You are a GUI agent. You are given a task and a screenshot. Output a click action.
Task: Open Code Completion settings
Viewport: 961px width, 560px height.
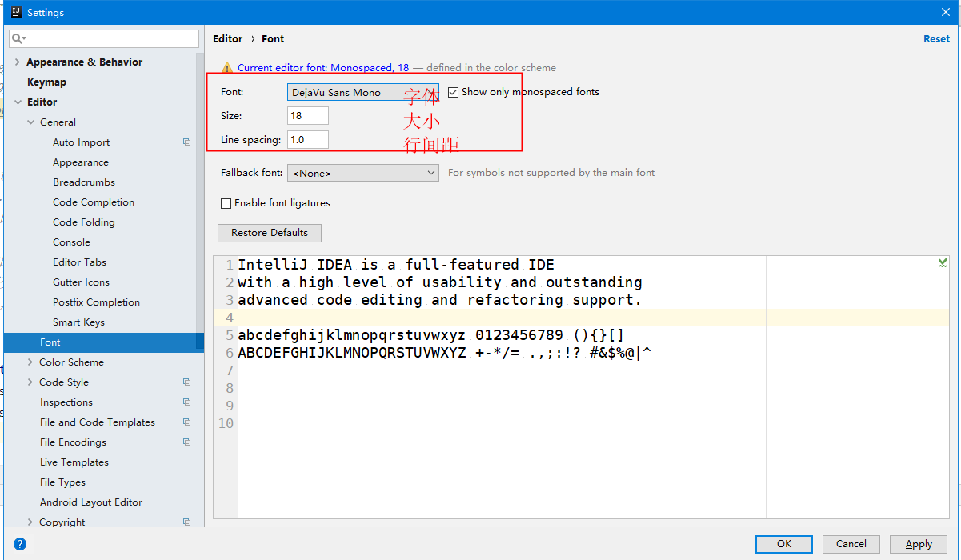[94, 202]
